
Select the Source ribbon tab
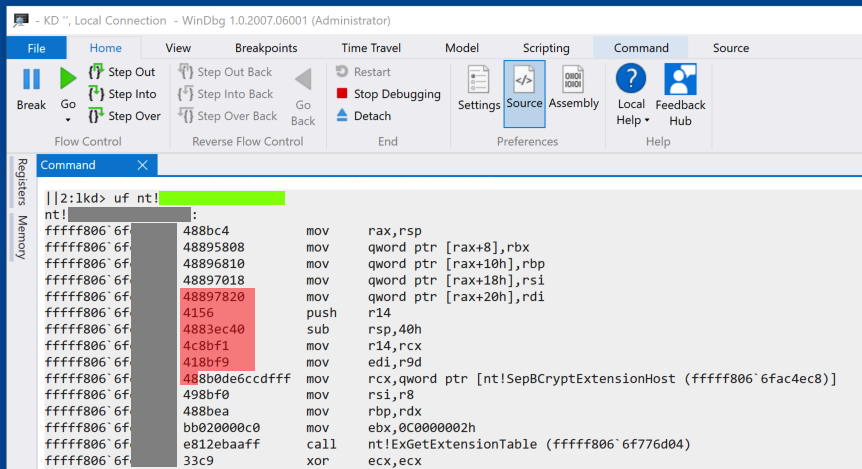tap(731, 48)
